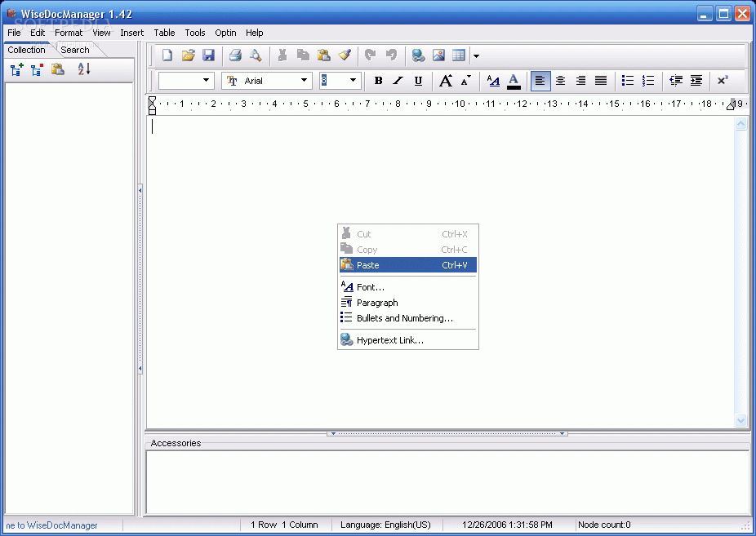Screen dimensions: 756x536
Task: Toggle italic formatting
Action: click(x=398, y=81)
